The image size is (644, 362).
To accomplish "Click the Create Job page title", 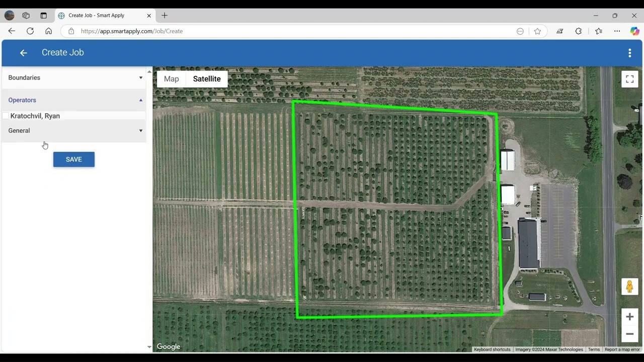I will tap(63, 52).
